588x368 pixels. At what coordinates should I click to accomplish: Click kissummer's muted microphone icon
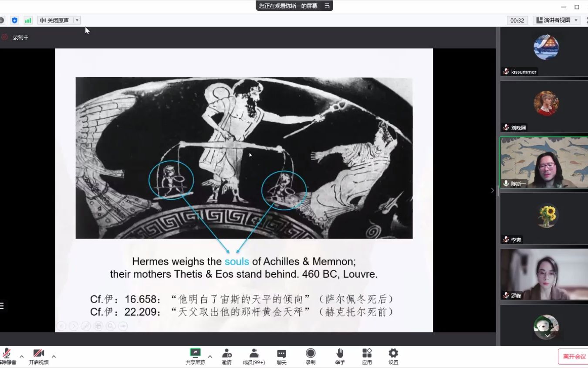506,72
